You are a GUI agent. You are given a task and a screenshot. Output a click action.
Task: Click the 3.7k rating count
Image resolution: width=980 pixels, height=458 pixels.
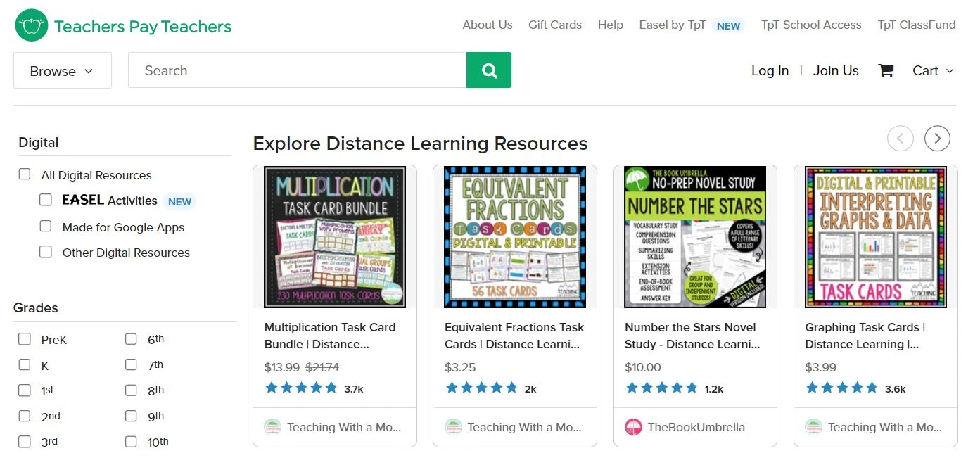tap(354, 389)
